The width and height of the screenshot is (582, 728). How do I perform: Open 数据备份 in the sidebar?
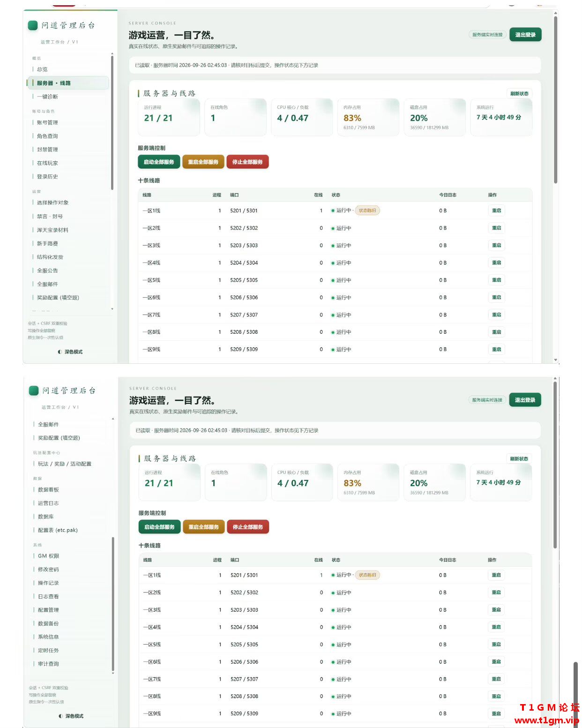point(48,623)
